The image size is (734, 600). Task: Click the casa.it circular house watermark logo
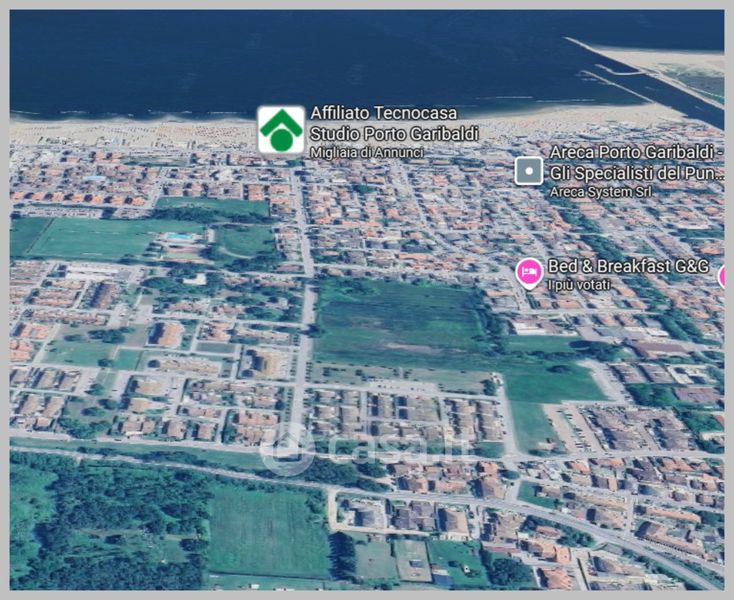(x=290, y=447)
